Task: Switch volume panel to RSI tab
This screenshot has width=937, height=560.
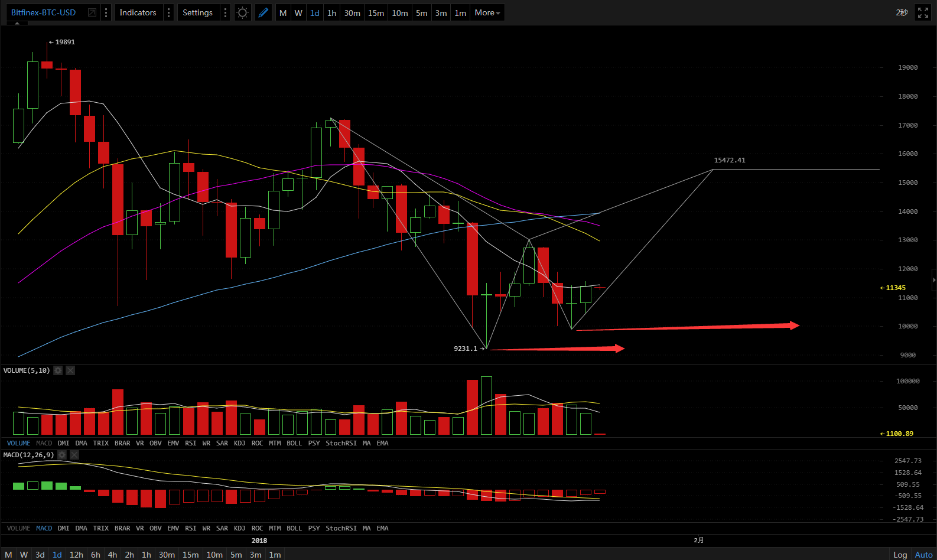Action: [190, 443]
